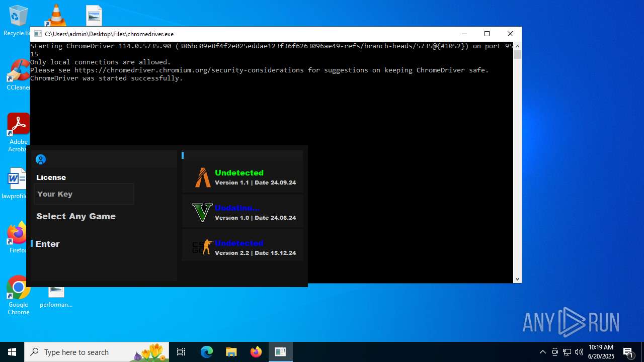Select the GTA V game icon
Viewport: 644px width, 362px height.
[x=202, y=212]
